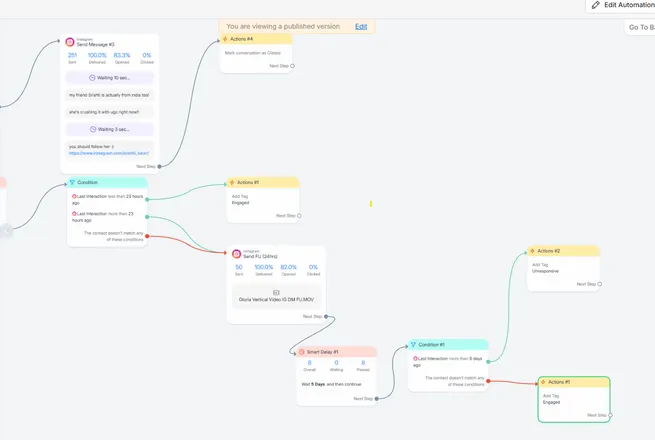Select 'Wait 5 Days and then continue' text
The image size is (655, 440).
pyautogui.click(x=331, y=384)
